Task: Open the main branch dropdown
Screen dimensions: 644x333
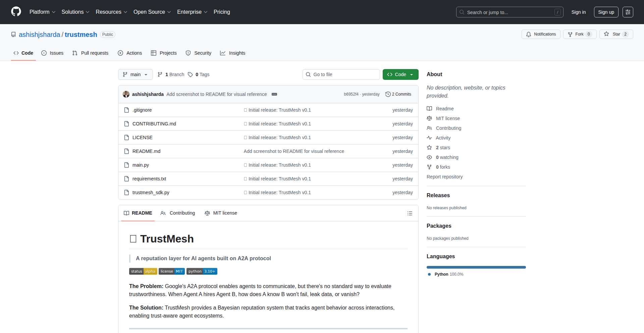Action: pyautogui.click(x=135, y=74)
